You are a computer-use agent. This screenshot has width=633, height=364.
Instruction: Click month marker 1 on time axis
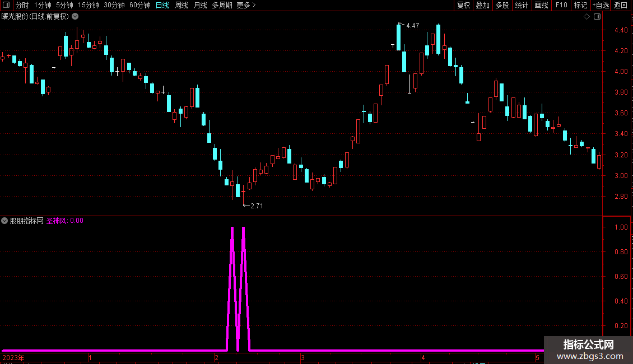tap(90, 358)
